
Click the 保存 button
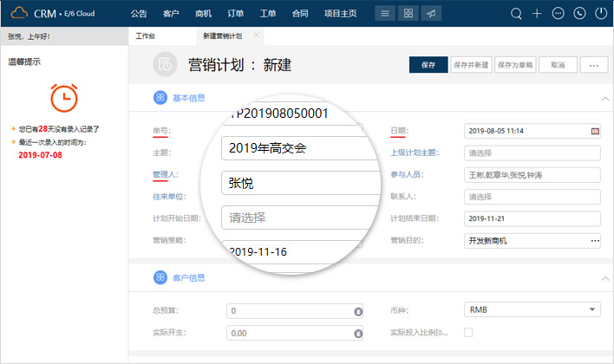[428, 65]
